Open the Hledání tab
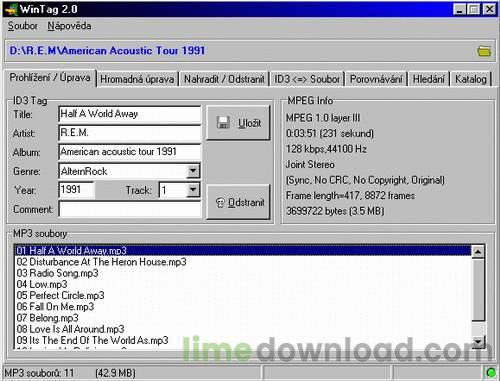Viewport: 500px width, 381px height. click(x=429, y=79)
